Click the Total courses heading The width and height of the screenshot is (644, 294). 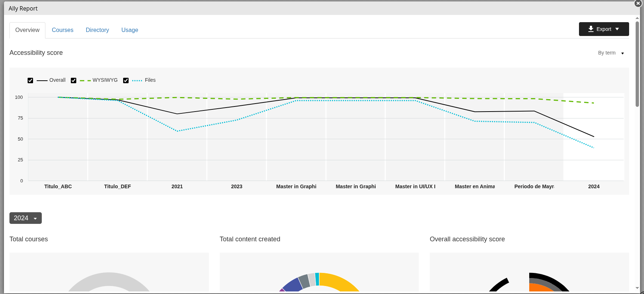pyautogui.click(x=29, y=239)
